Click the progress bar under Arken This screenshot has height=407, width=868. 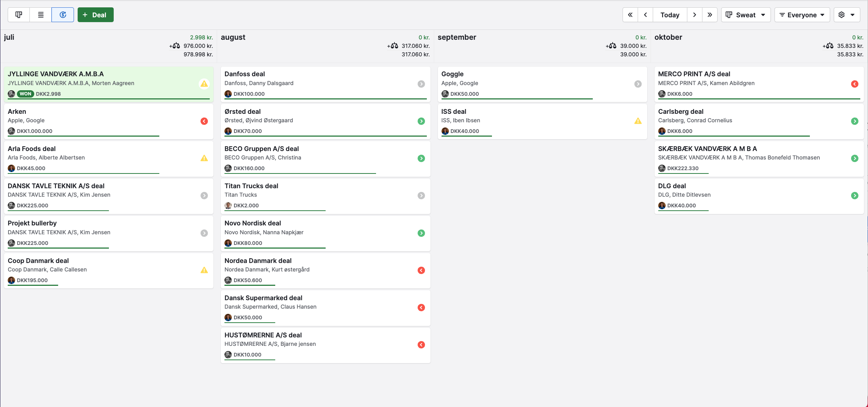click(84, 136)
